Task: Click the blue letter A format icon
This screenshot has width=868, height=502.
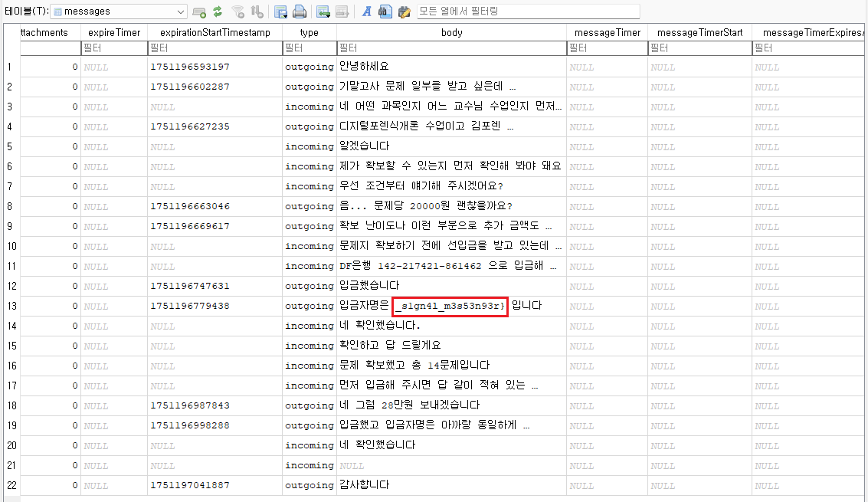Action: coord(367,11)
